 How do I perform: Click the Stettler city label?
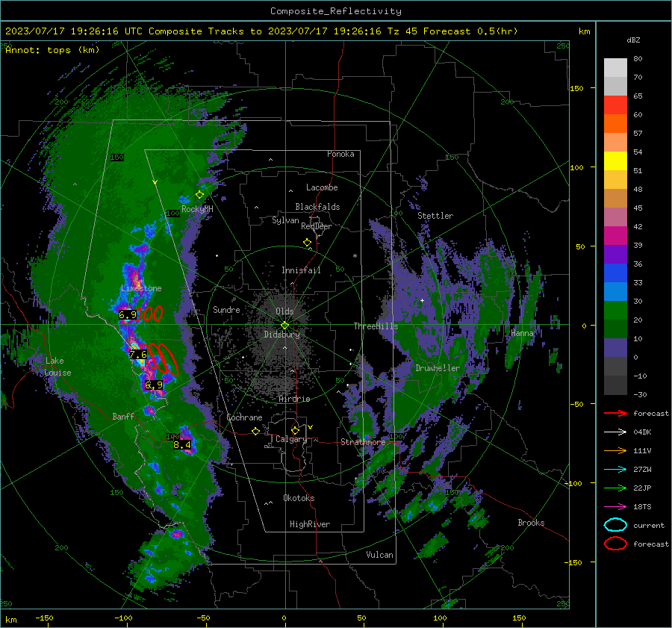tap(435, 216)
